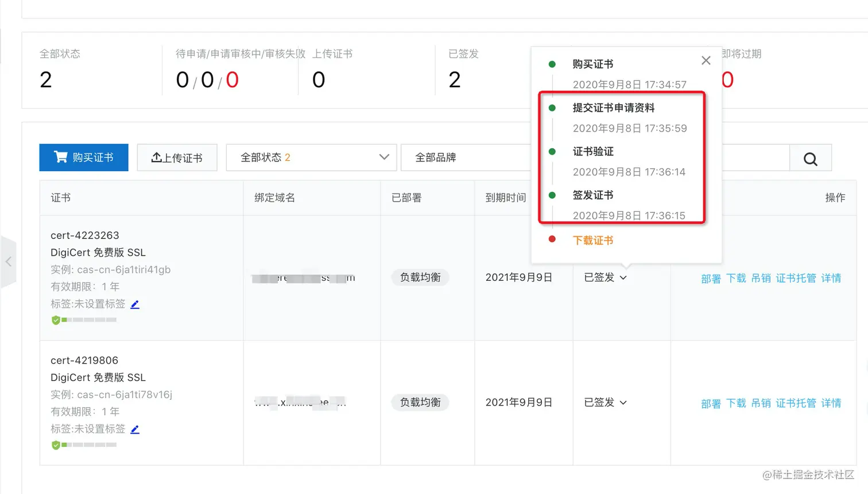Click cert-4223263 certificate name

pos(85,236)
